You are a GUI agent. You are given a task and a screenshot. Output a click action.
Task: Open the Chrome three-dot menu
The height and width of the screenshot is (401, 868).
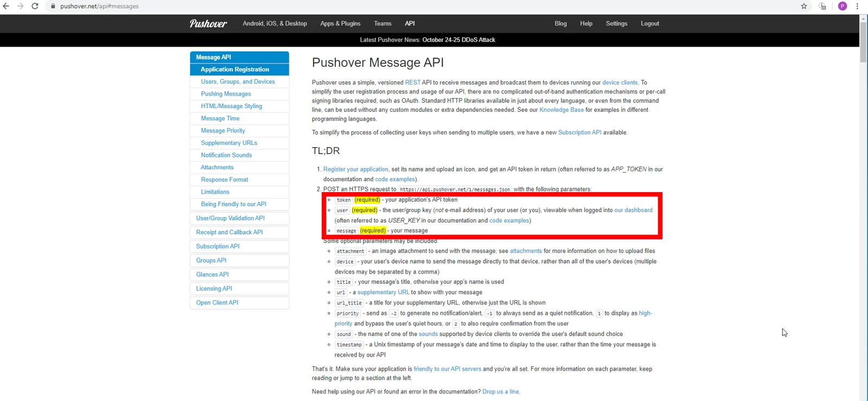pos(857,6)
